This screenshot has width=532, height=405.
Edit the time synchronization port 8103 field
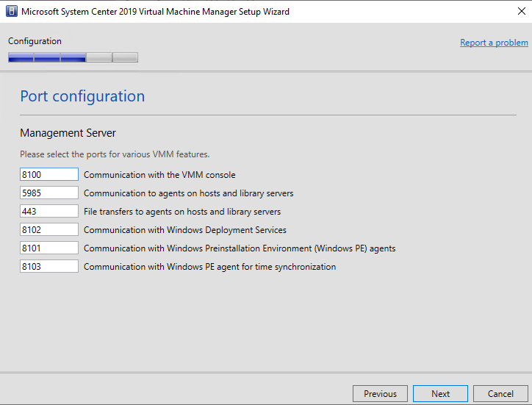pyautogui.click(x=49, y=266)
